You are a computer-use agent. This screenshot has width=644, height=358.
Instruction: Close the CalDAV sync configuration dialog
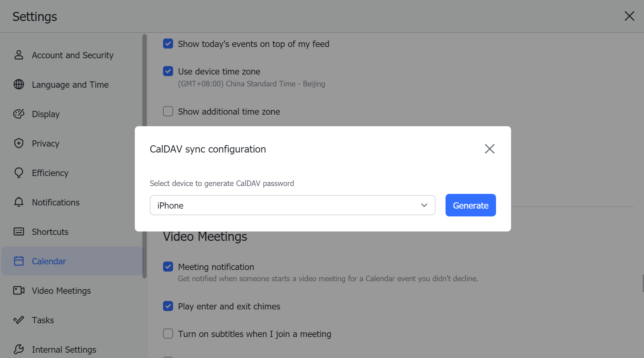tap(489, 149)
